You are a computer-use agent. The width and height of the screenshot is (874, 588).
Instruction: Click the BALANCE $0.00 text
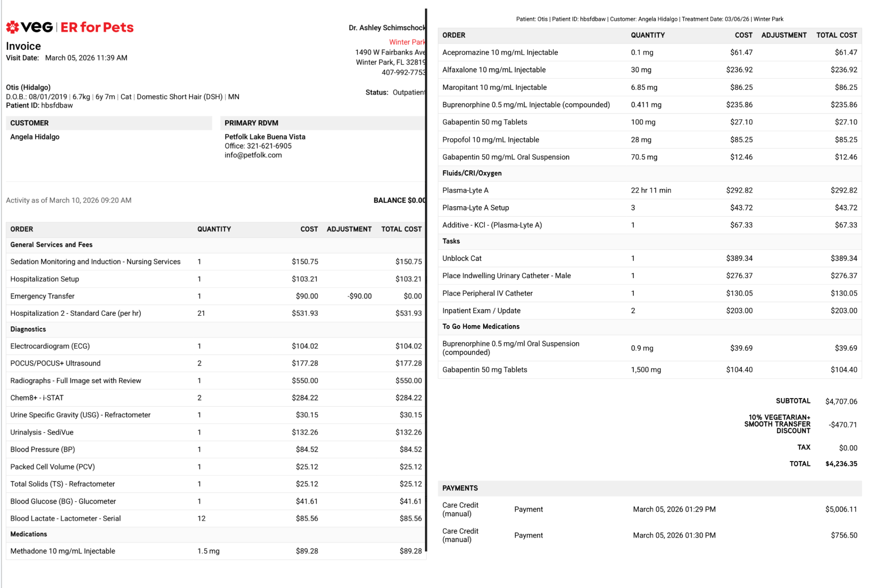(399, 200)
